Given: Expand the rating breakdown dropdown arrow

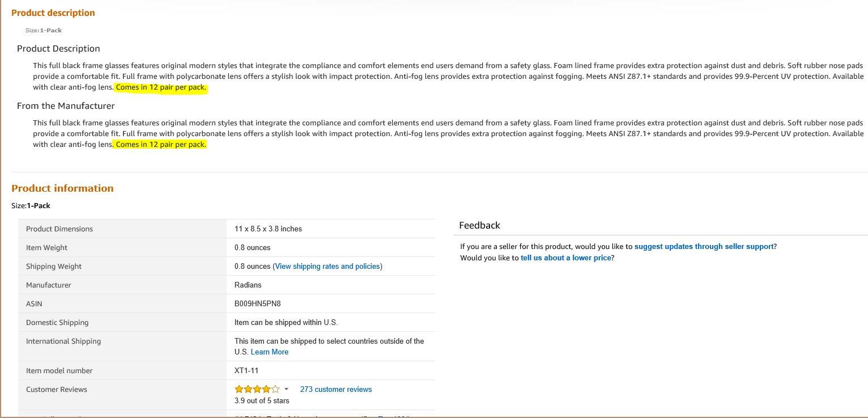Looking at the screenshot, I should point(286,389).
